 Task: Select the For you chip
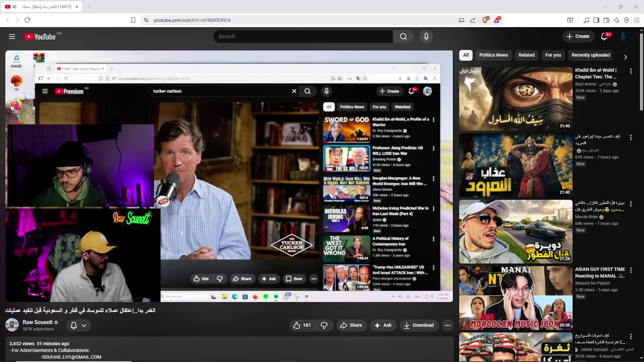553,55
